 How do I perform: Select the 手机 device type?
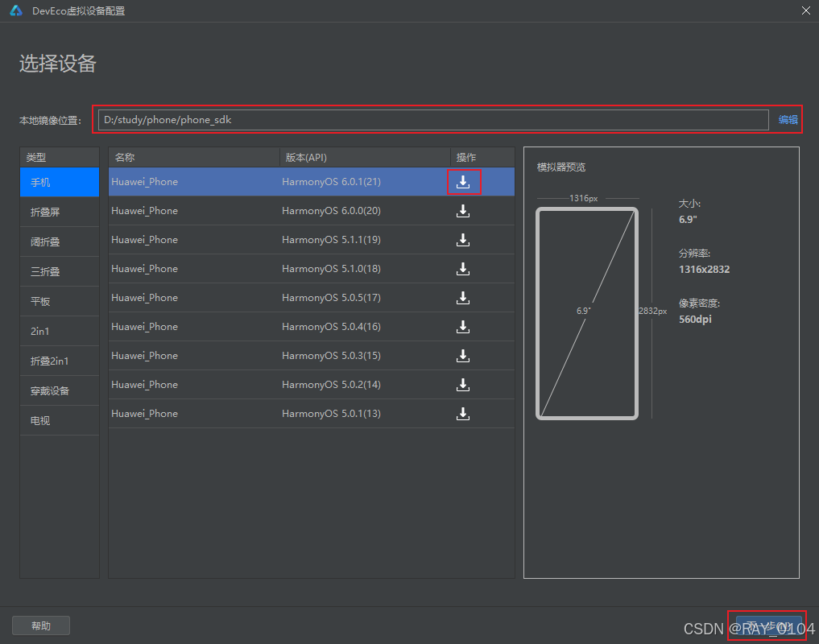60,182
